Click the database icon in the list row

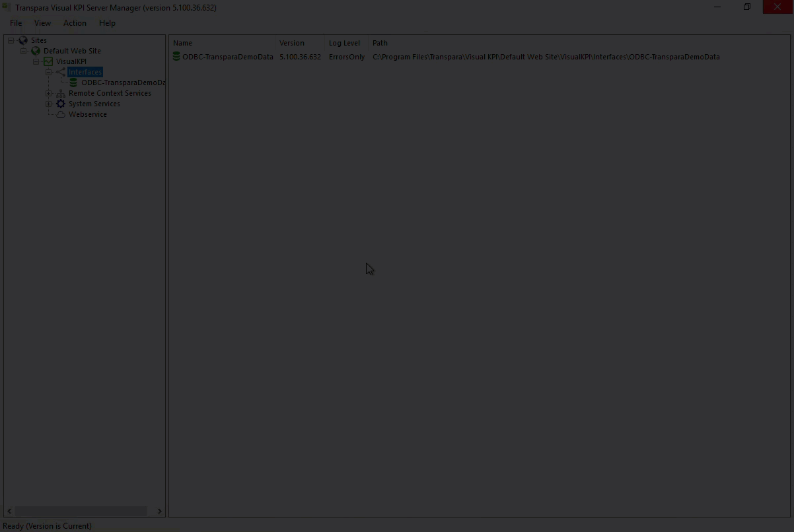[x=176, y=57]
